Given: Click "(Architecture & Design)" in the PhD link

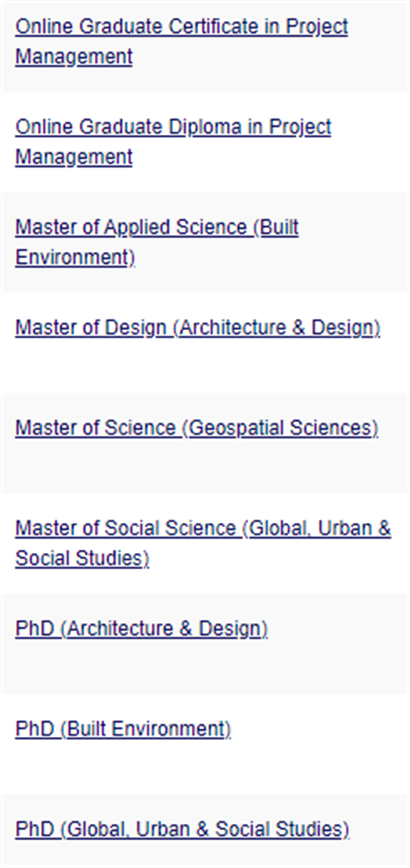Looking at the screenshot, I should [164, 629].
